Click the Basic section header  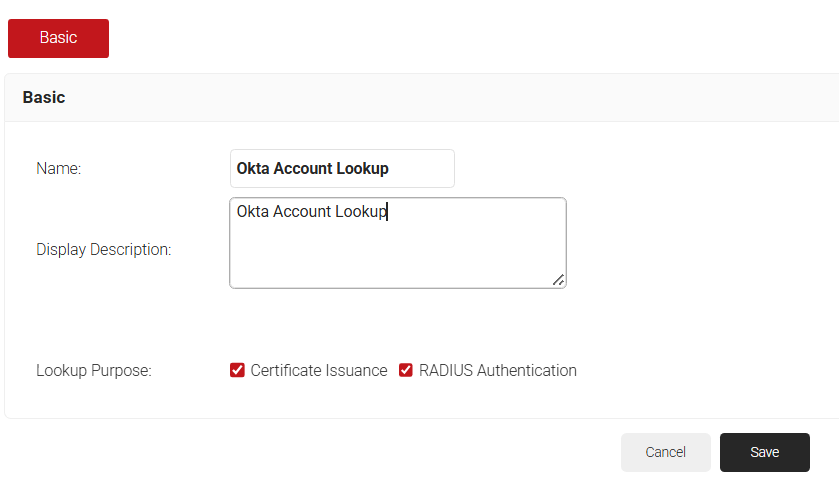coord(44,98)
